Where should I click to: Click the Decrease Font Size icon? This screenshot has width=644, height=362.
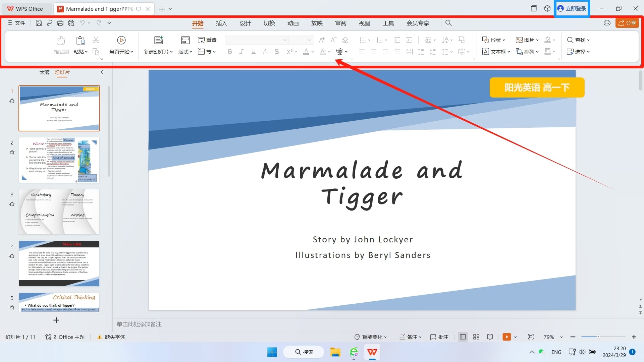point(333,40)
